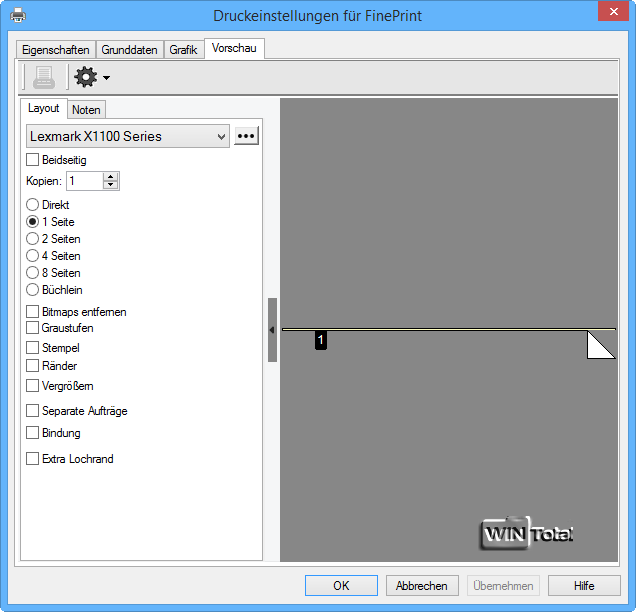Decrease Kopien with the down arrow
This screenshot has width=636, height=612.
[110, 185]
